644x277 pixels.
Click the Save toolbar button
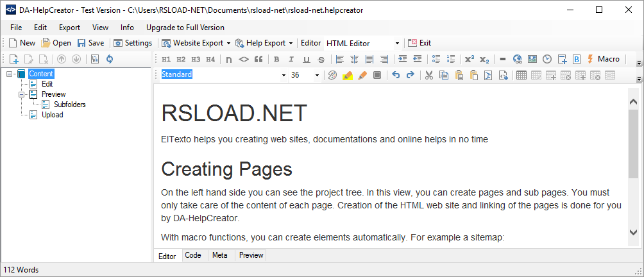click(x=91, y=43)
